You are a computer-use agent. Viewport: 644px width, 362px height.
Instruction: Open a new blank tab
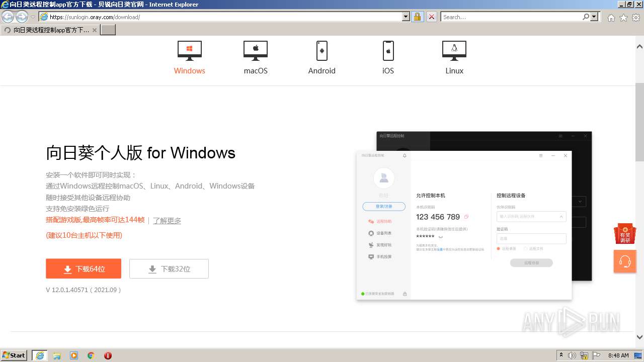(x=108, y=30)
